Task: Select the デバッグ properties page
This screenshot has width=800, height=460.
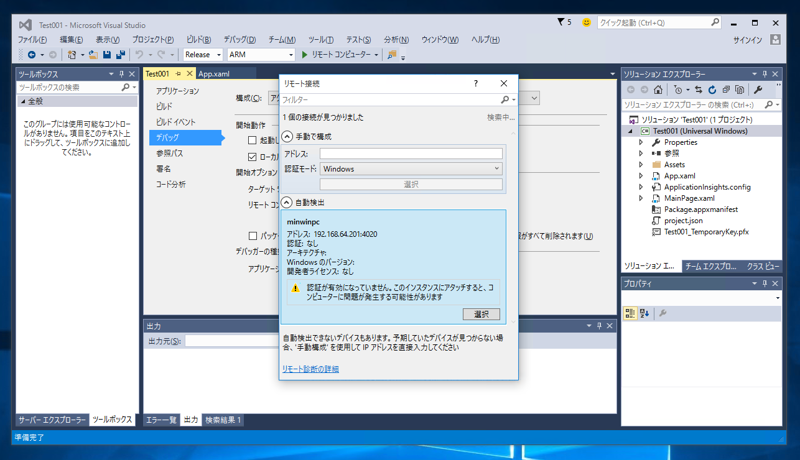Action: coord(185,138)
